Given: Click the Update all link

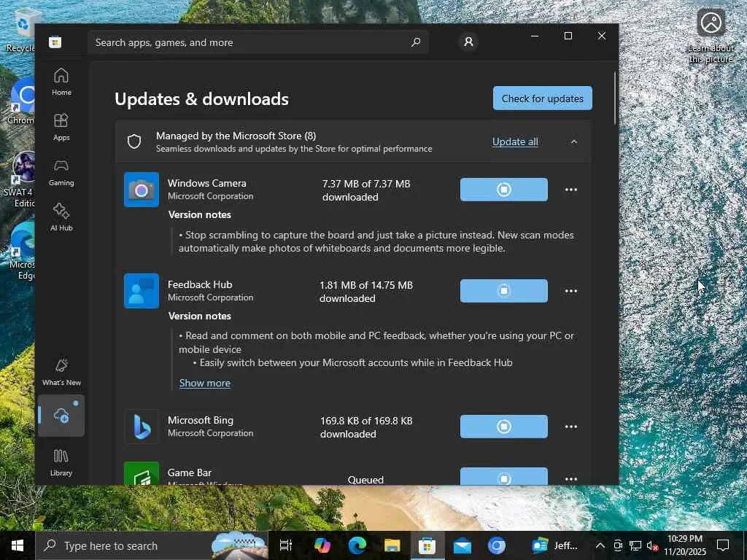Looking at the screenshot, I should pyautogui.click(x=515, y=142).
